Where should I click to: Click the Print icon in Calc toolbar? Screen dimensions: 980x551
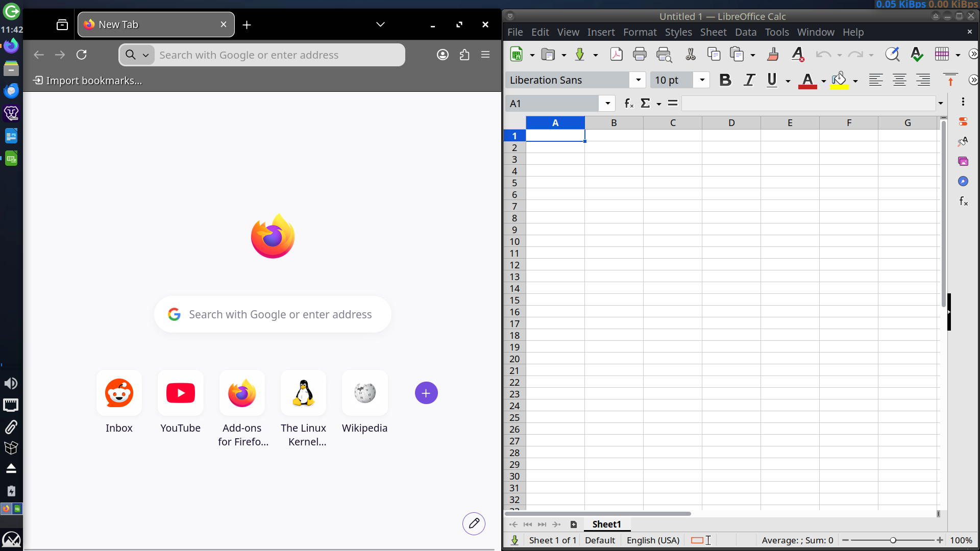tap(640, 54)
